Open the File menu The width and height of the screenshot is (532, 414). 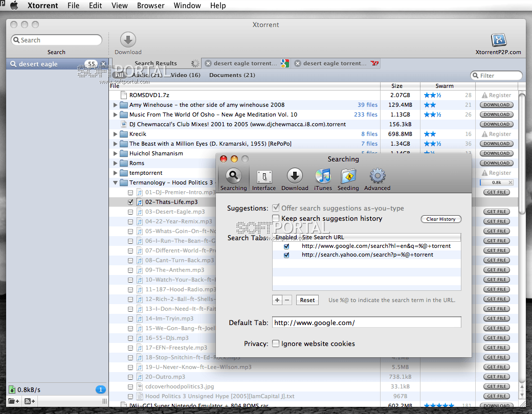(x=73, y=6)
